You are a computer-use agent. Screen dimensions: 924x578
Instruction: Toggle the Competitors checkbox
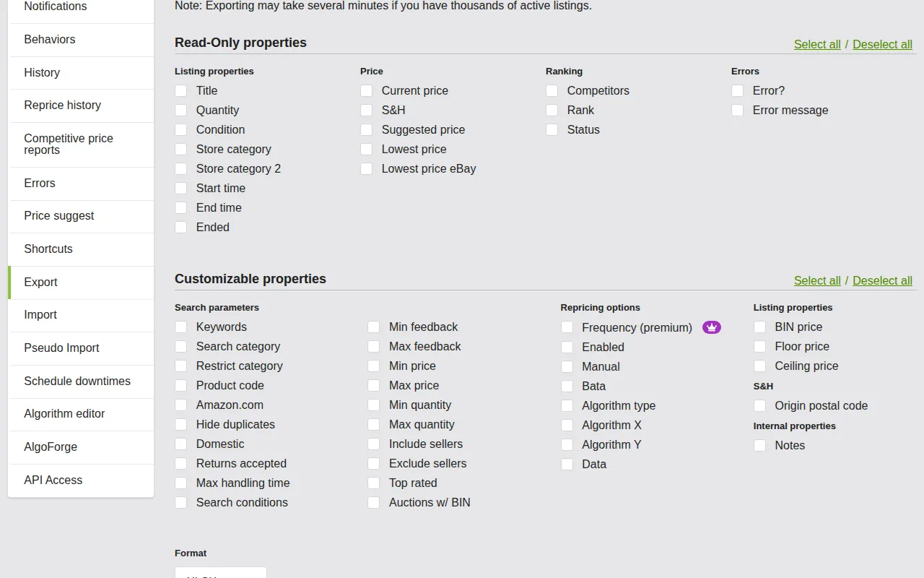pyautogui.click(x=552, y=90)
